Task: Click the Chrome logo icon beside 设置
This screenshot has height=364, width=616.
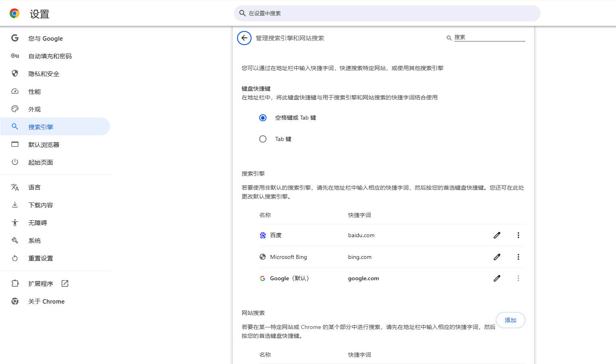Action: (x=15, y=14)
